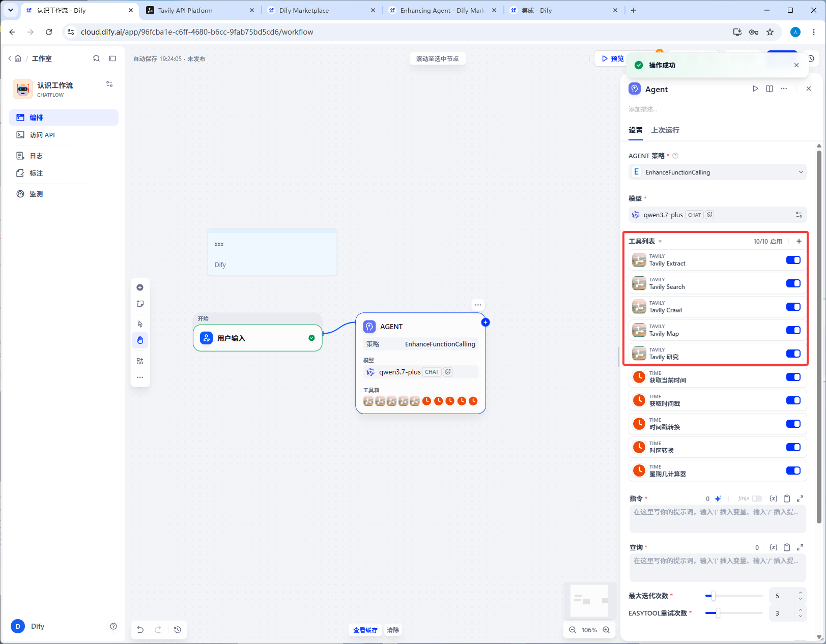Screen dimensions: 826x644
Task: Close the Agent settings panel
Action: (x=809, y=89)
